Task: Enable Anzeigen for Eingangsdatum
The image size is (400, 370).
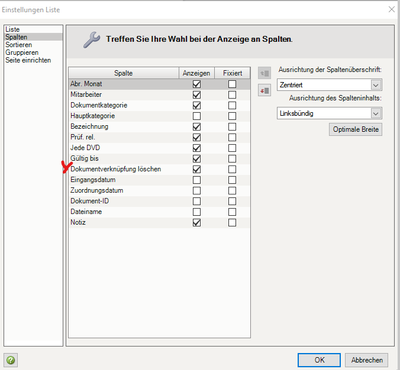Action: coord(197,180)
